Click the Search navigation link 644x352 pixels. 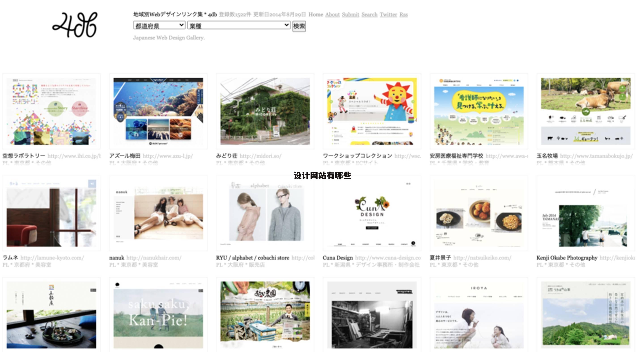(369, 15)
